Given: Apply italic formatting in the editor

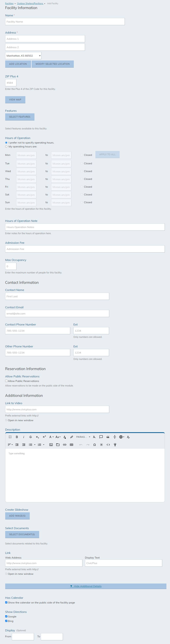Looking at the screenshot, I should tap(24, 437).
